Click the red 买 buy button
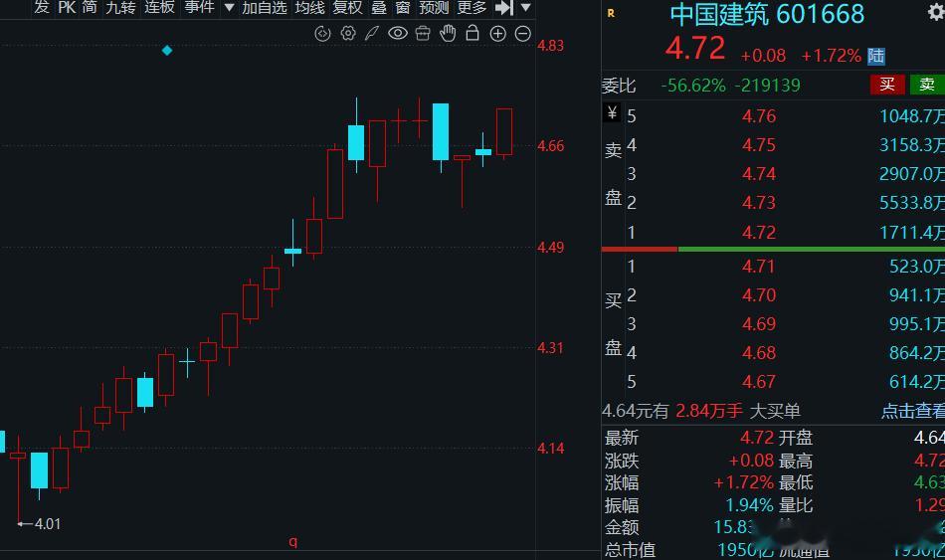The width and height of the screenshot is (945, 560). 887,85
